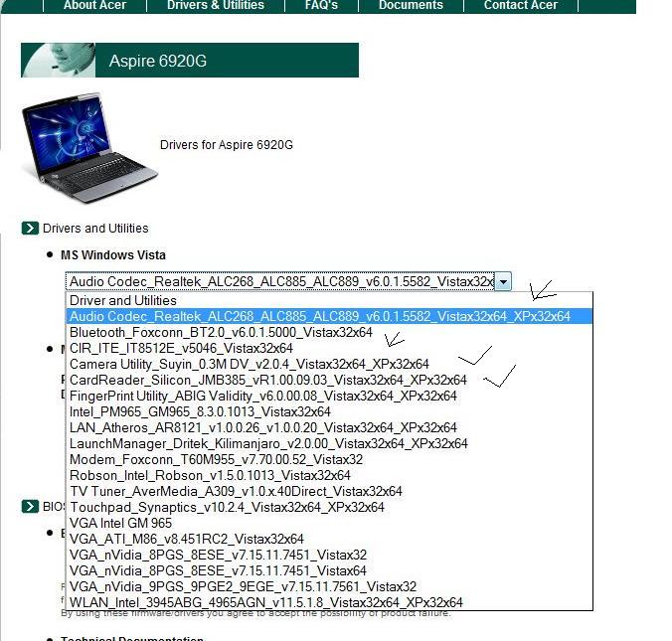Select the Audio Codec Realtek ALC268 option
672x641 pixels.
[329, 316]
